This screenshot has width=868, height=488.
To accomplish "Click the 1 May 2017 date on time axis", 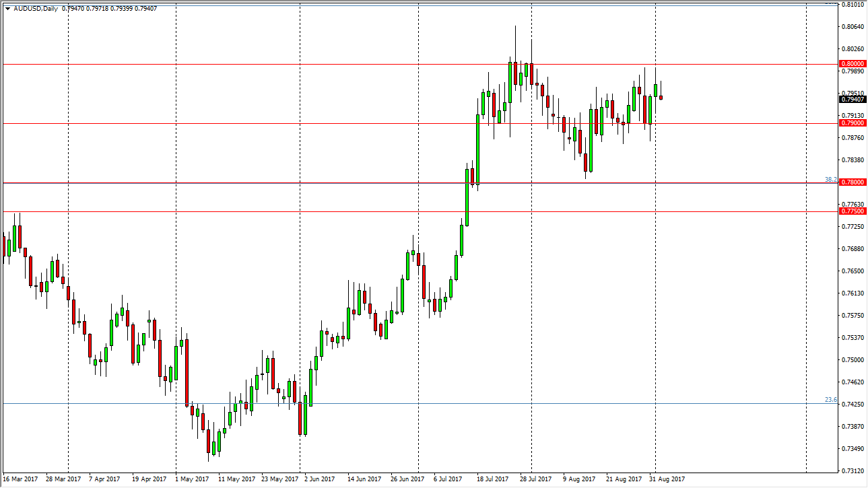I will 193,479.
